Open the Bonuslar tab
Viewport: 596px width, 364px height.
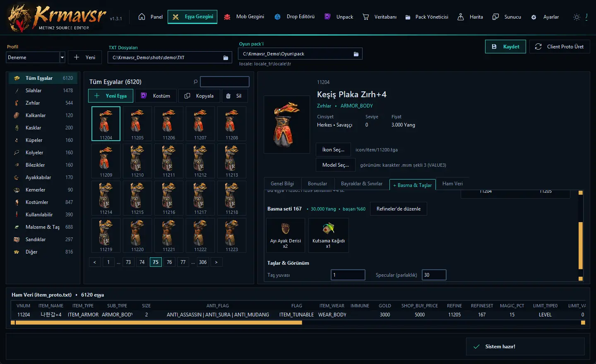point(317,184)
